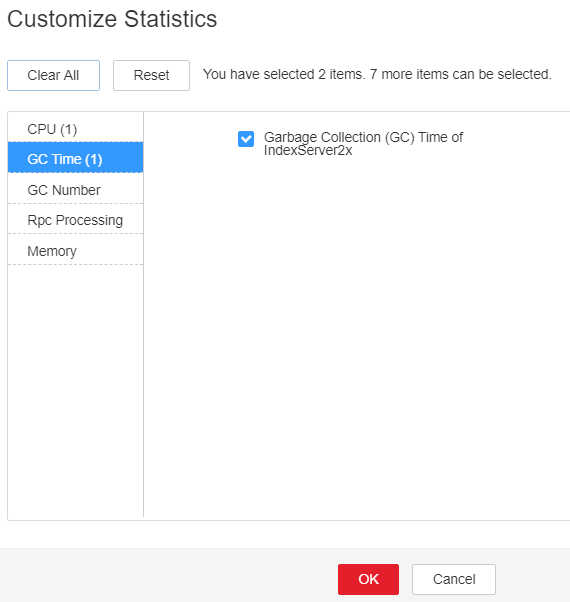Screen dimensions: 570x602
Task: Select the GC Time (1) category
Action: tap(76, 159)
